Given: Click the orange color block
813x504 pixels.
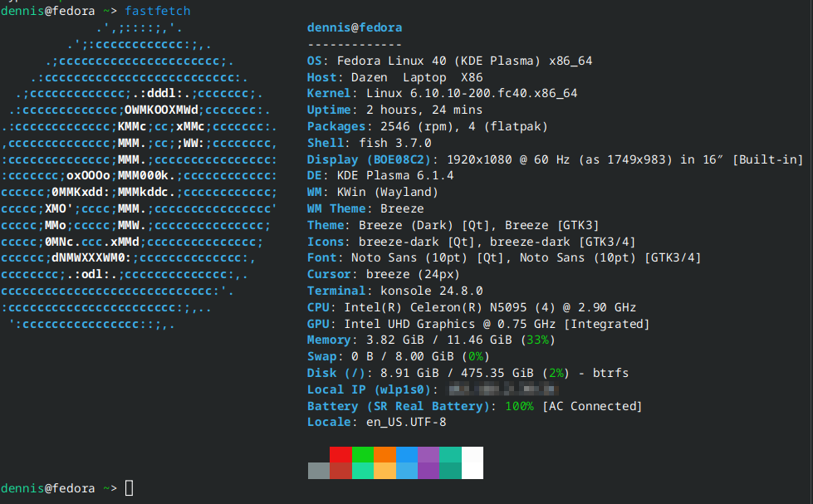Looking at the screenshot, I should [384, 455].
